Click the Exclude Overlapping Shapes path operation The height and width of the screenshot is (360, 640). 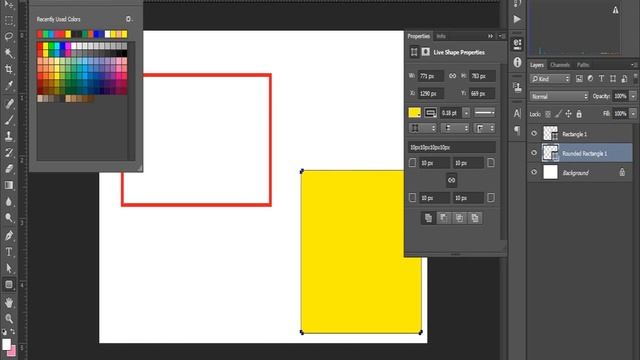pos(475,218)
